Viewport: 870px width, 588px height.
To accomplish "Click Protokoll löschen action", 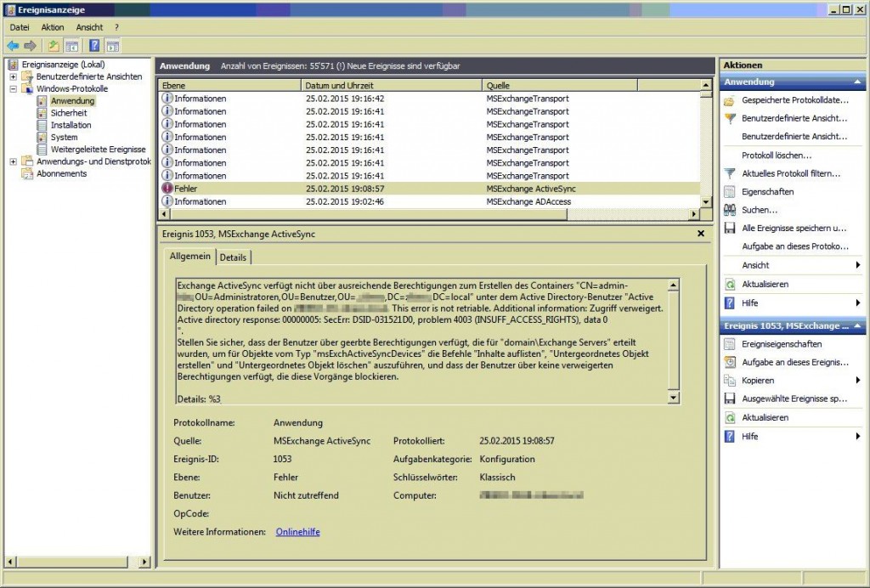I will 776,155.
